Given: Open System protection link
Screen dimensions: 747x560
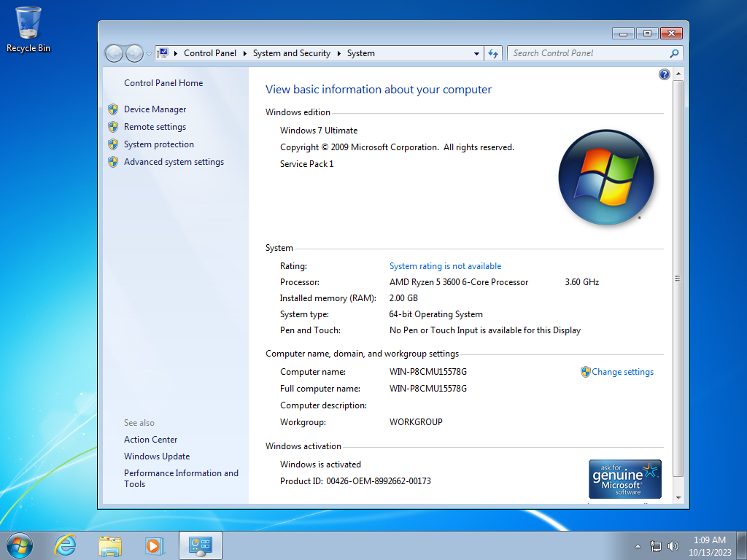Looking at the screenshot, I should coord(158,144).
